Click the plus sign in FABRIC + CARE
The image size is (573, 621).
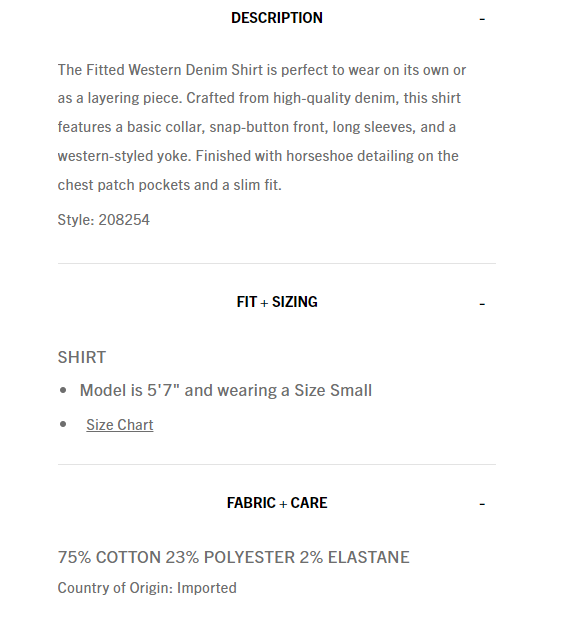pos(283,504)
